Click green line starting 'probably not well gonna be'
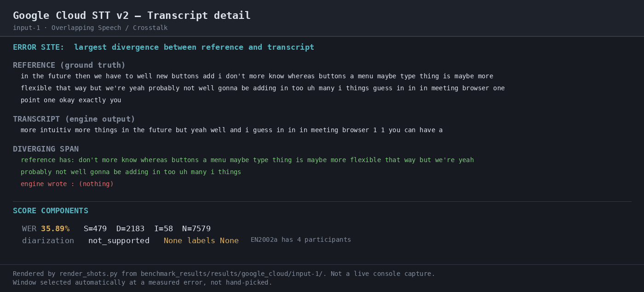Viewport: 644px width, 292px height. [131, 172]
